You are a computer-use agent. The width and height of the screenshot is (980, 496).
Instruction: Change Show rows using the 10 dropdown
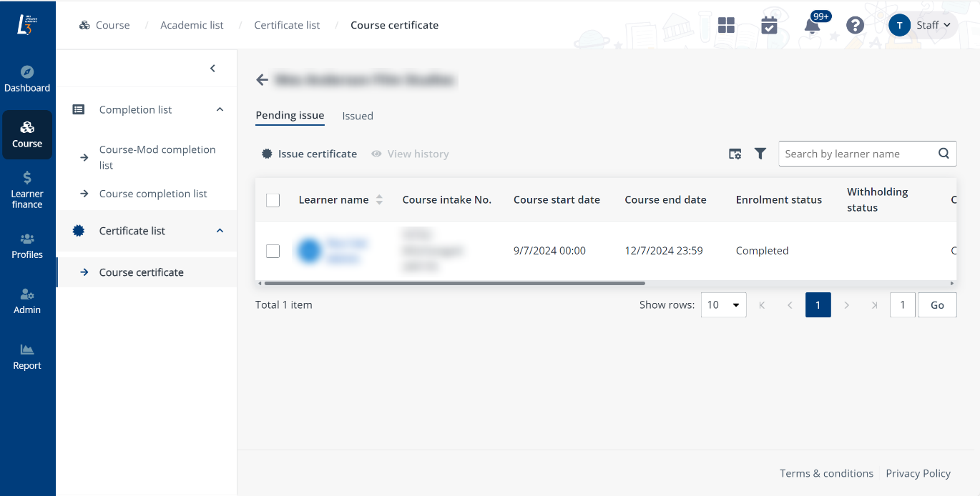point(723,304)
